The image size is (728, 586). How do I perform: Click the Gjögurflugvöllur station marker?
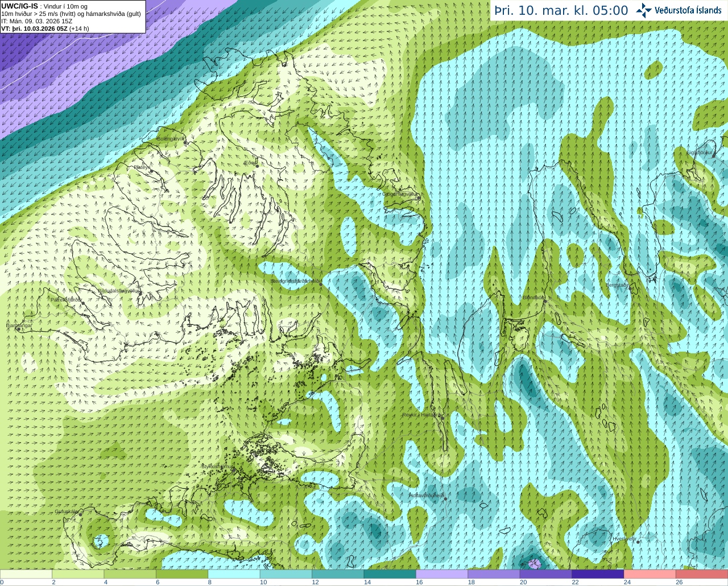tap(418, 197)
